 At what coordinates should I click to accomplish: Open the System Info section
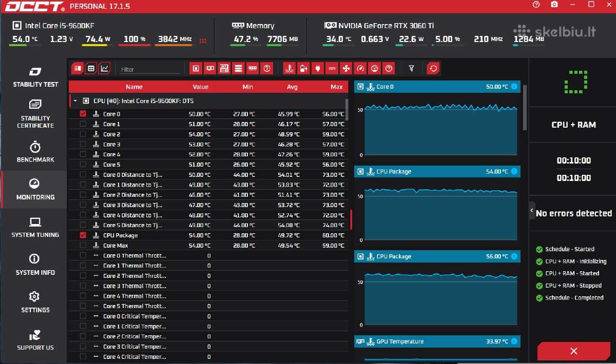[x=35, y=265]
